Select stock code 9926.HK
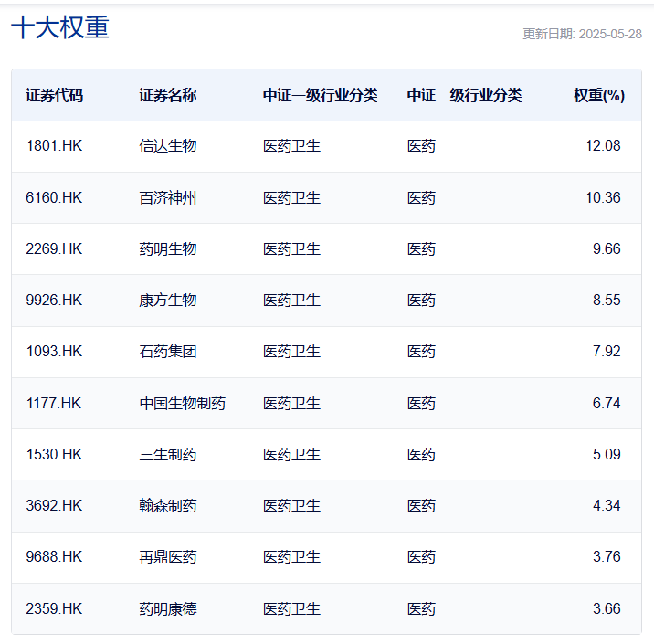This screenshot has width=654, height=644. (54, 301)
